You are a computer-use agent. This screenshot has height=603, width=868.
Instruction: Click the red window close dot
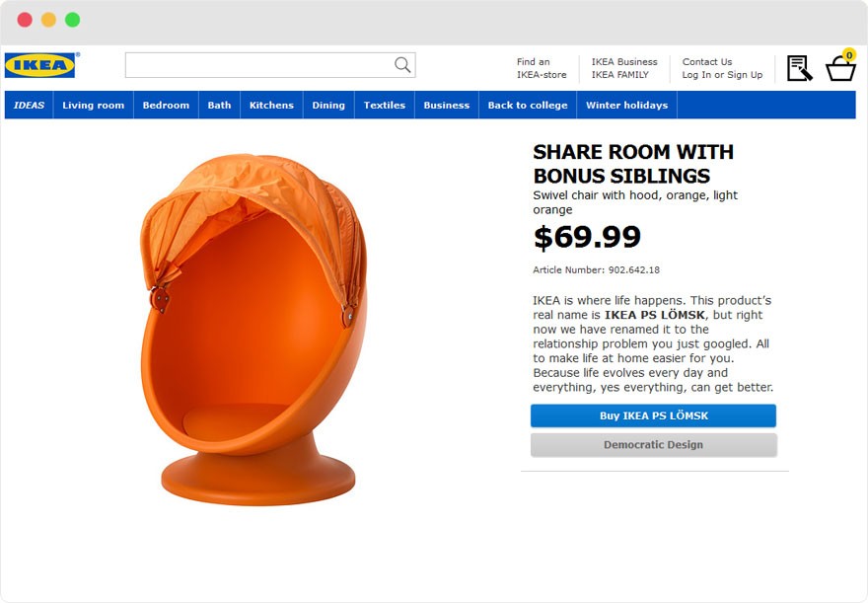pyautogui.click(x=25, y=20)
